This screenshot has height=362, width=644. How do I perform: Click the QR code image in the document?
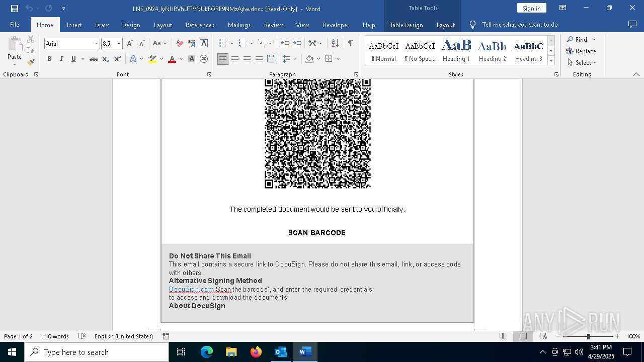coord(317,134)
